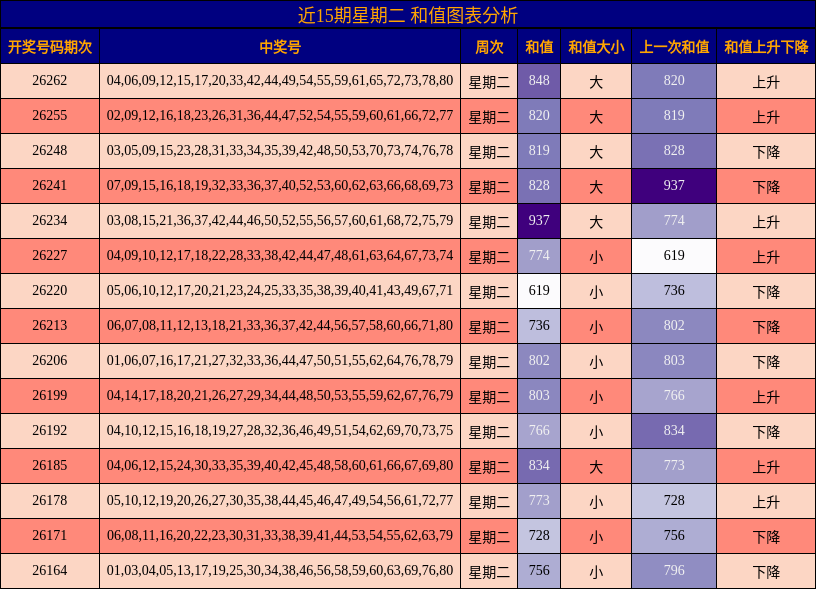Click 大 in row 26262
Viewport: 816px width, 589px height.
596,82
